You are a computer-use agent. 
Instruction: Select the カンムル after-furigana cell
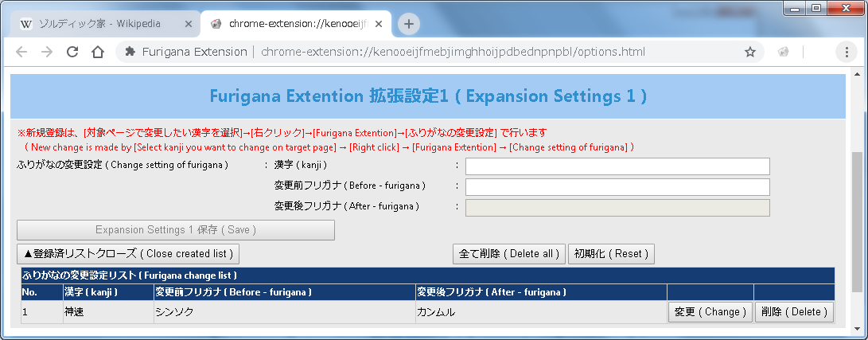(x=541, y=312)
